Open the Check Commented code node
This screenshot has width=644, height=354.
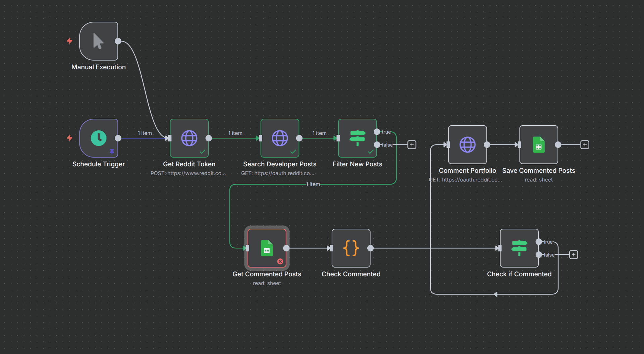point(351,248)
